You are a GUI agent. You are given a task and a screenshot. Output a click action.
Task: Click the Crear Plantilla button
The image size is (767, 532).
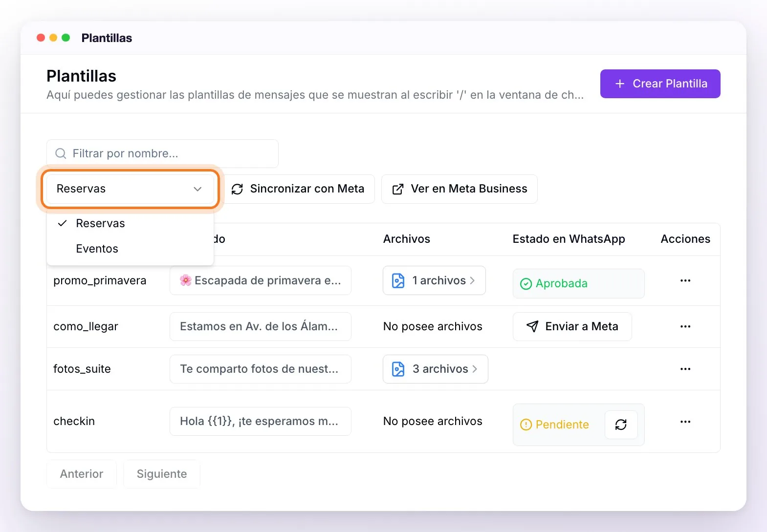(660, 84)
